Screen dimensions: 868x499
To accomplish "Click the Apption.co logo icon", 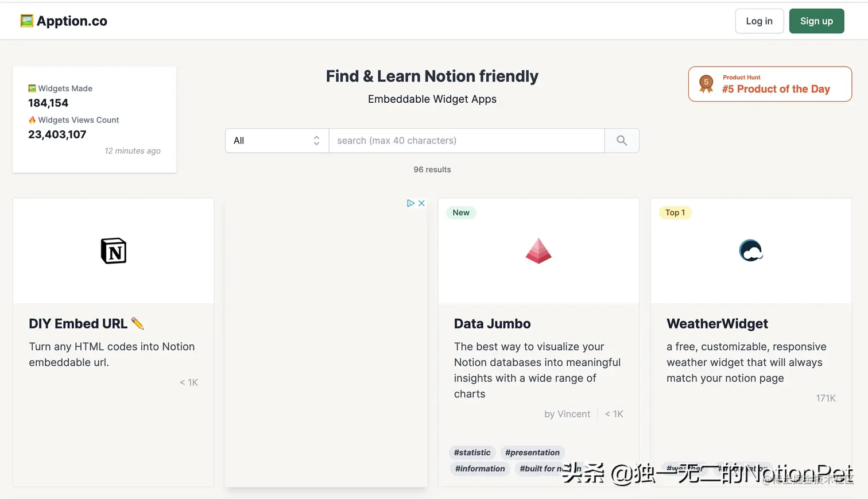I will tap(26, 20).
